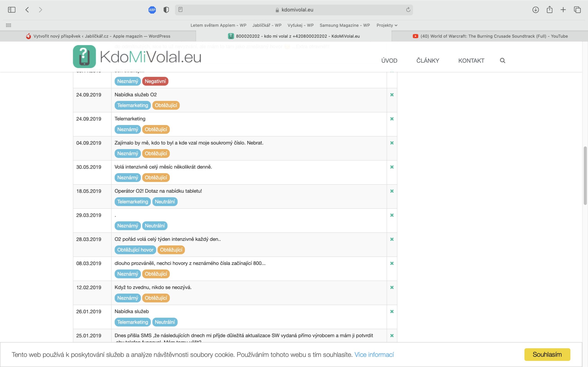Show the favorites grid icon
The image size is (588, 367).
click(8, 25)
